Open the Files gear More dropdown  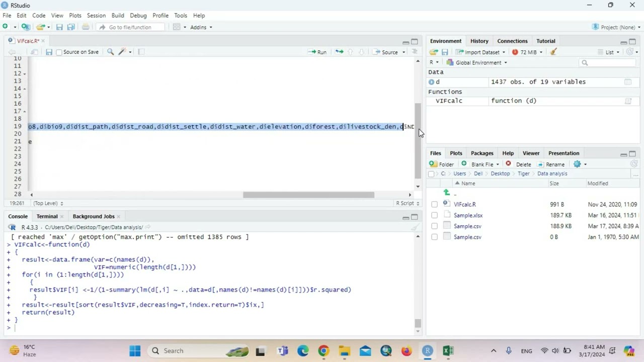580,164
